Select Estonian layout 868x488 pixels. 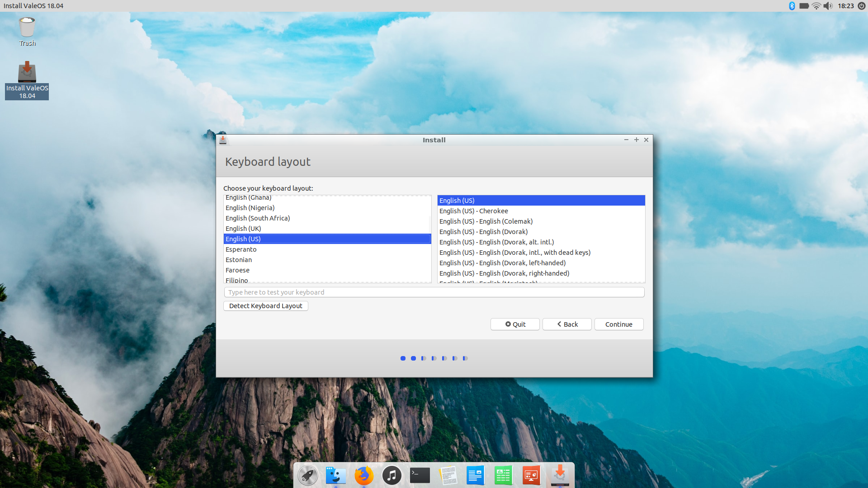[326, 260]
